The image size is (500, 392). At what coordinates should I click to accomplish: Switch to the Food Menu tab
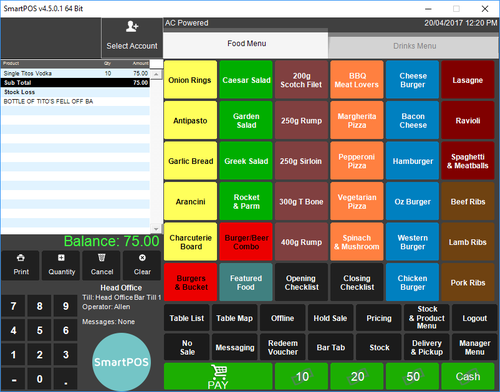(x=246, y=44)
